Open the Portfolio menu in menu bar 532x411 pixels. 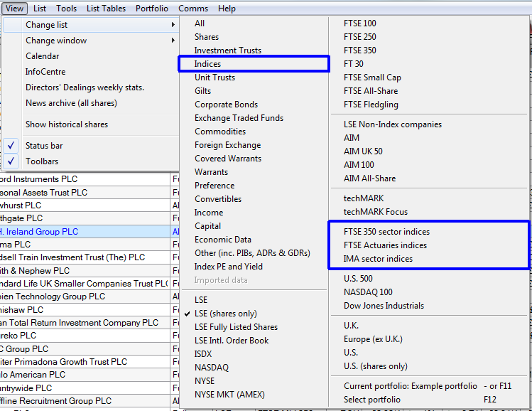point(152,9)
